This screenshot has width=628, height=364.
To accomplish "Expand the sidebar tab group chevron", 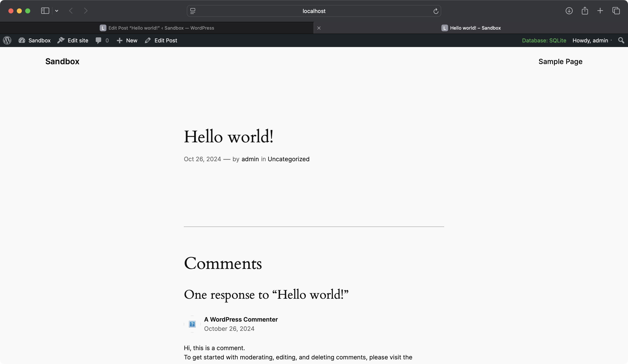I will tap(57, 11).
